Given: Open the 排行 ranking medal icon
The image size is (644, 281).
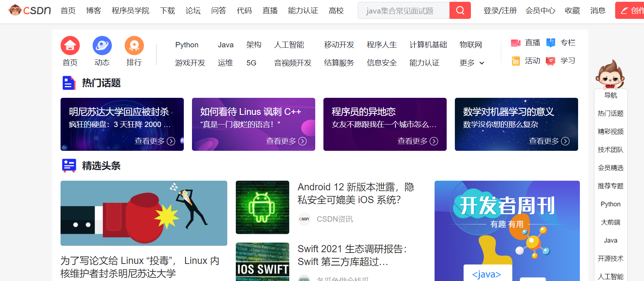Looking at the screenshot, I should (134, 46).
